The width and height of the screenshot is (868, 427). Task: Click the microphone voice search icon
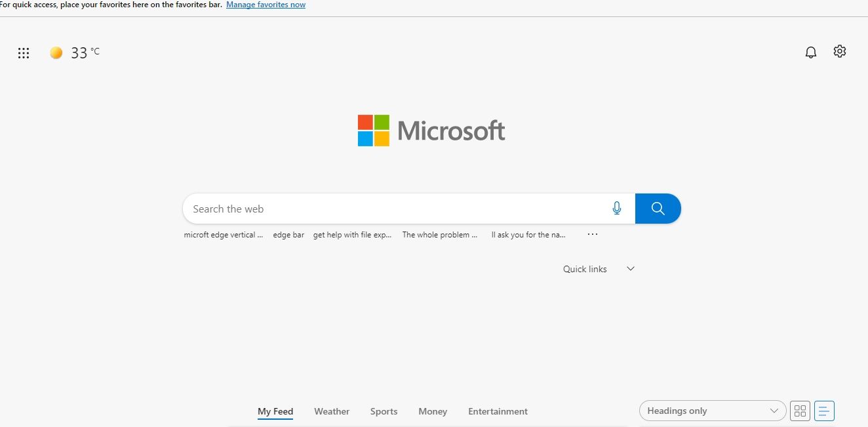[x=616, y=209]
